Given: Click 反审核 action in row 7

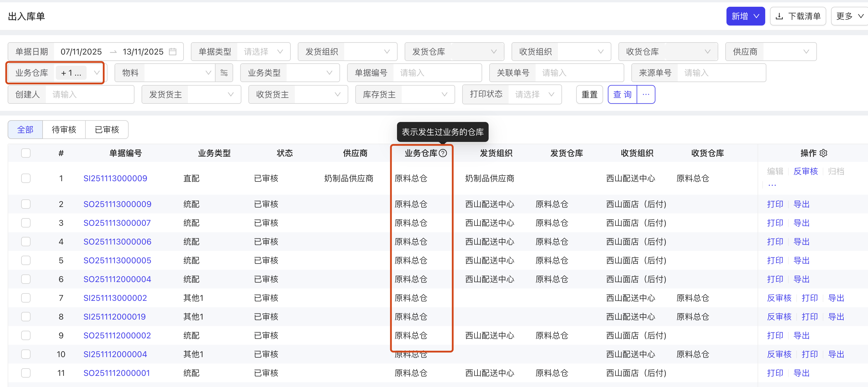Looking at the screenshot, I should click(x=779, y=298).
